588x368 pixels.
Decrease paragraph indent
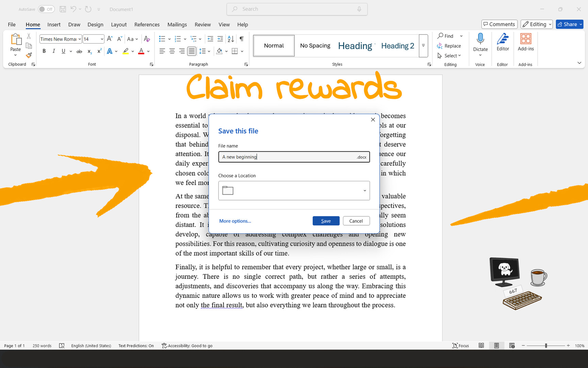coord(210,39)
